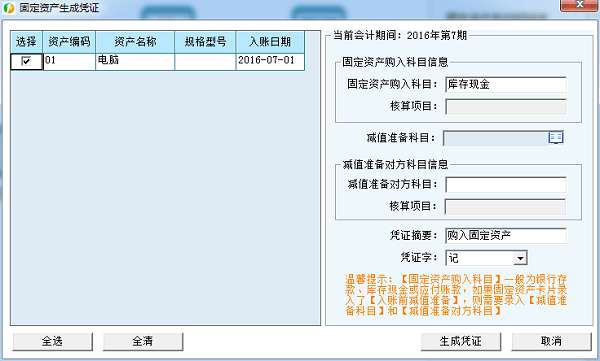This screenshot has width=600, height=361.
Task: Cancel with the 取消 button
Action: (551, 341)
